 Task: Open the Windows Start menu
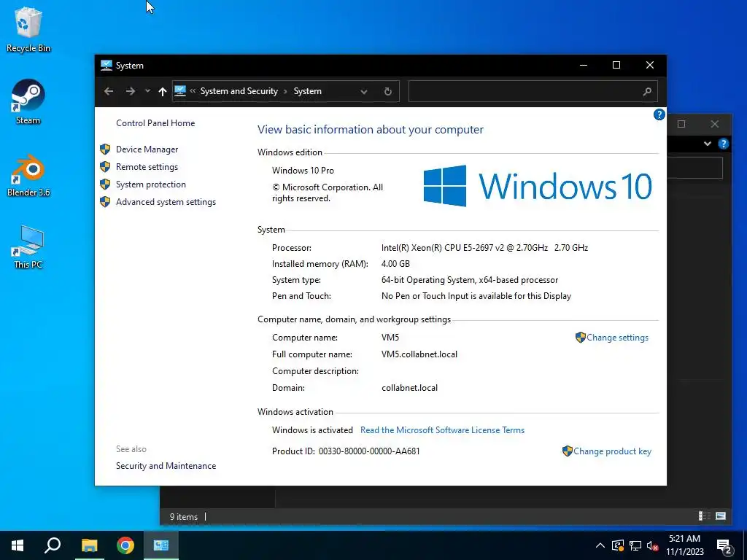point(18,545)
